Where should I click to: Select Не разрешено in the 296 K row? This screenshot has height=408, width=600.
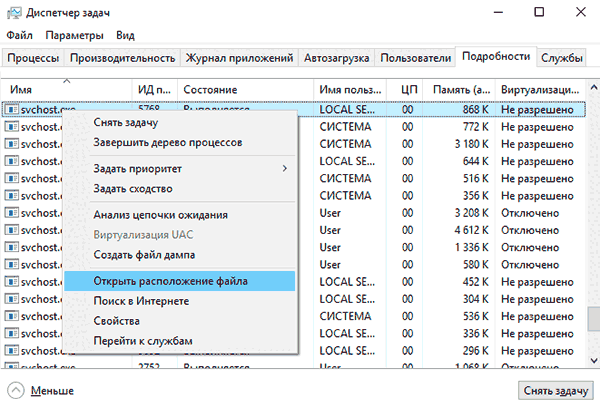[537, 351]
